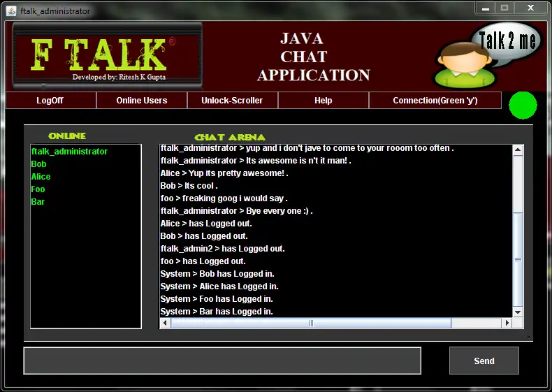Viewport: 552px width, 392px height.
Task: Click the JAVA CHAT APPLICATION title text
Action: coord(314,57)
